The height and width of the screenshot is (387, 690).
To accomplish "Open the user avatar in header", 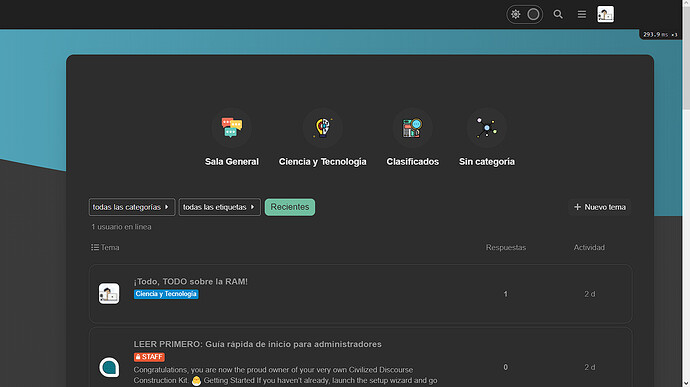I will [606, 15].
